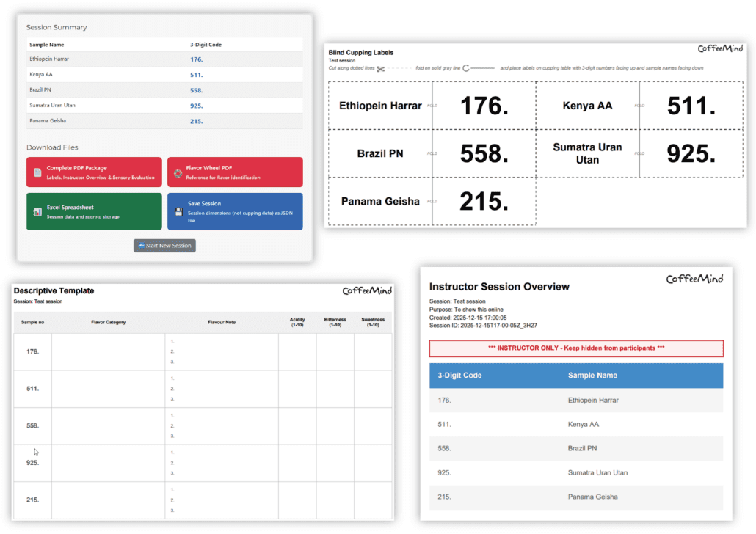Screen dimensions: 756x534
Task: Download the Complete PDF Package
Action: click(x=94, y=172)
